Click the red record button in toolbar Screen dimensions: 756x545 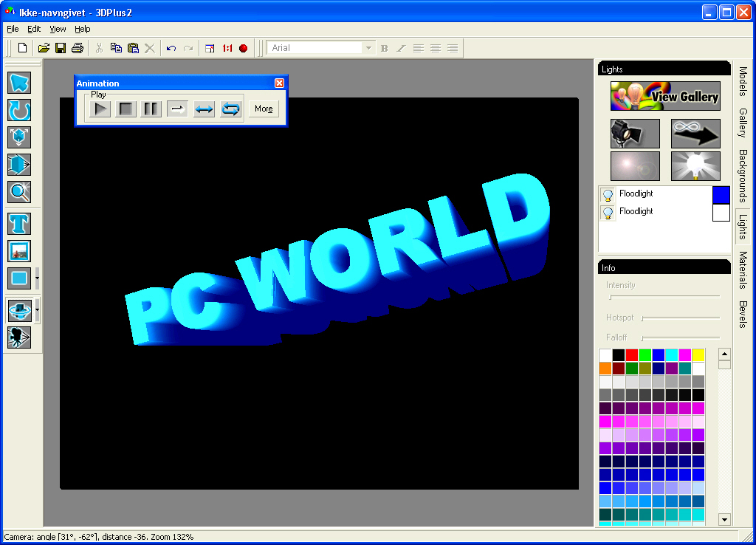point(243,48)
